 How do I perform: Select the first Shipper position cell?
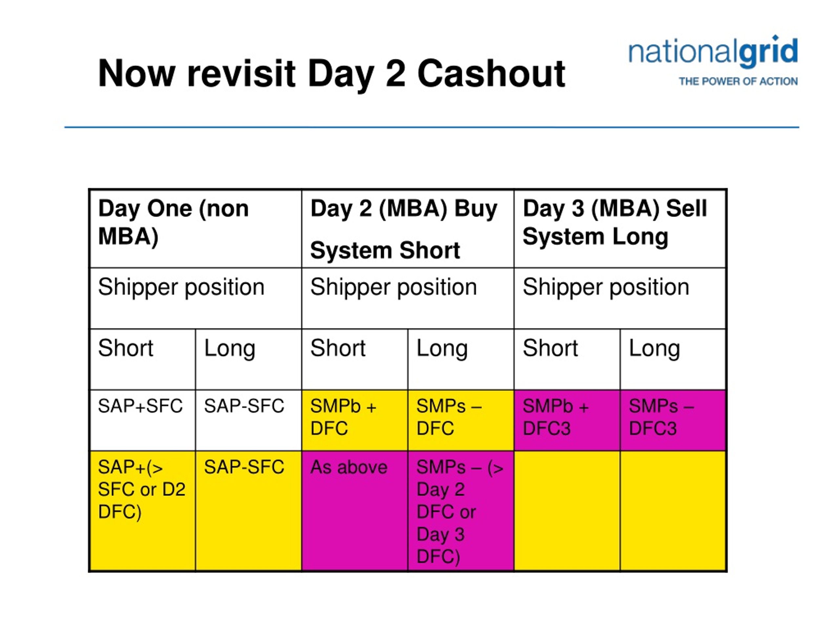coord(196,299)
